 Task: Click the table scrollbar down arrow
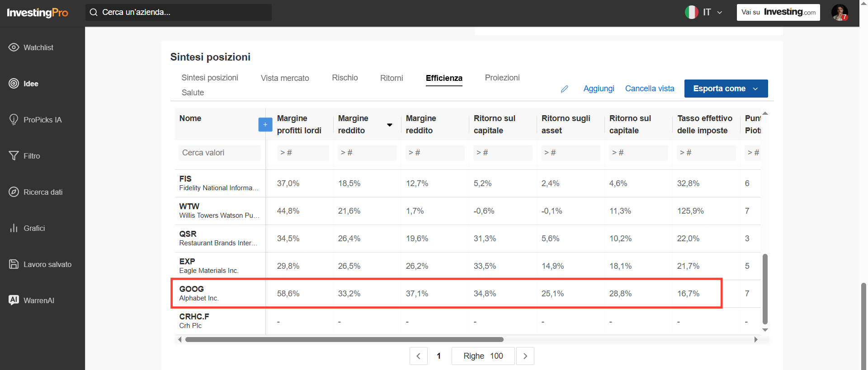(765, 330)
